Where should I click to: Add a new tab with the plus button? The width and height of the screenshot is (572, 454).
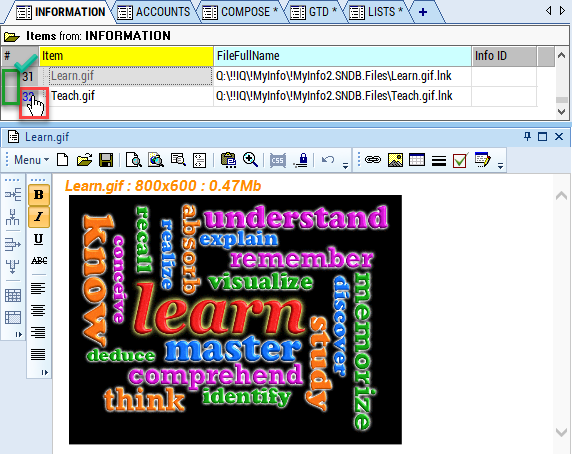click(x=423, y=12)
